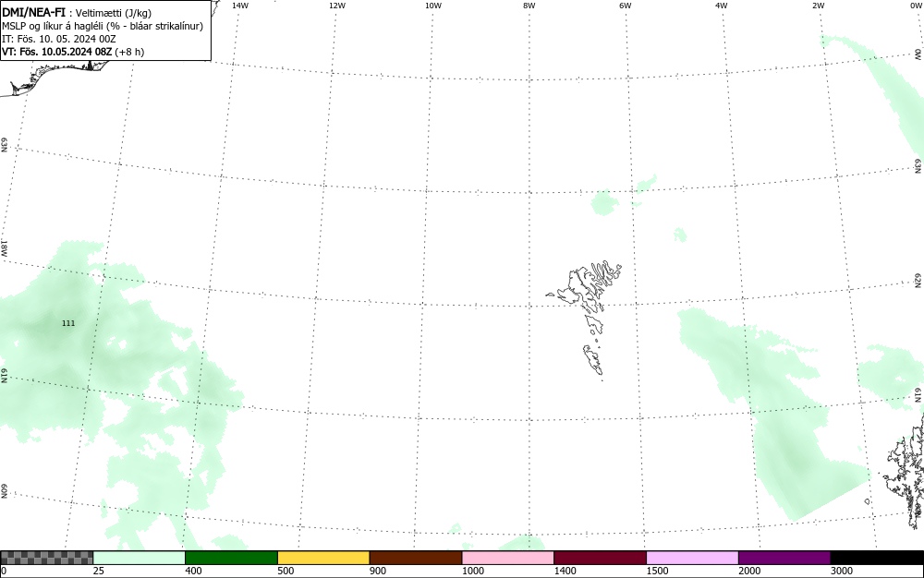Click the dark purple 2000–3000 legend swatch

(784, 558)
